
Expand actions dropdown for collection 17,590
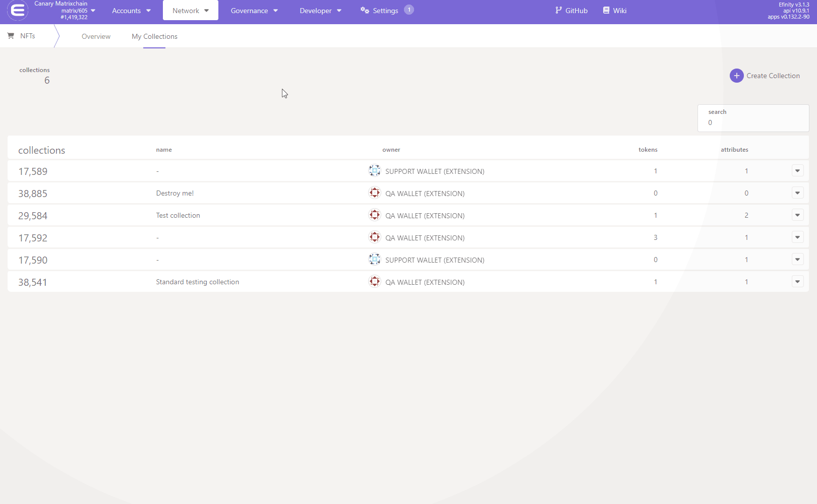(797, 260)
